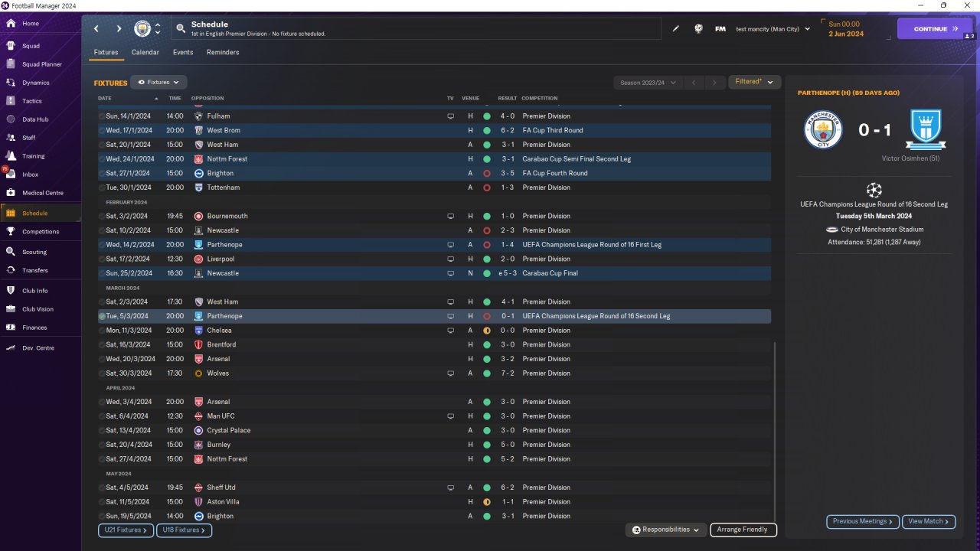Click the Parthenope crest in match summary panel
This screenshot has height=551, width=980.
tap(925, 129)
